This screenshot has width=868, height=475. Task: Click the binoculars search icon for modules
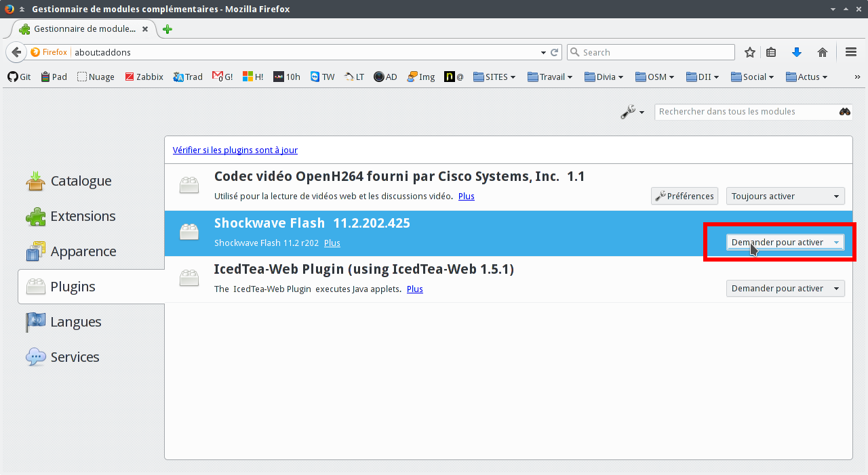[x=844, y=112]
